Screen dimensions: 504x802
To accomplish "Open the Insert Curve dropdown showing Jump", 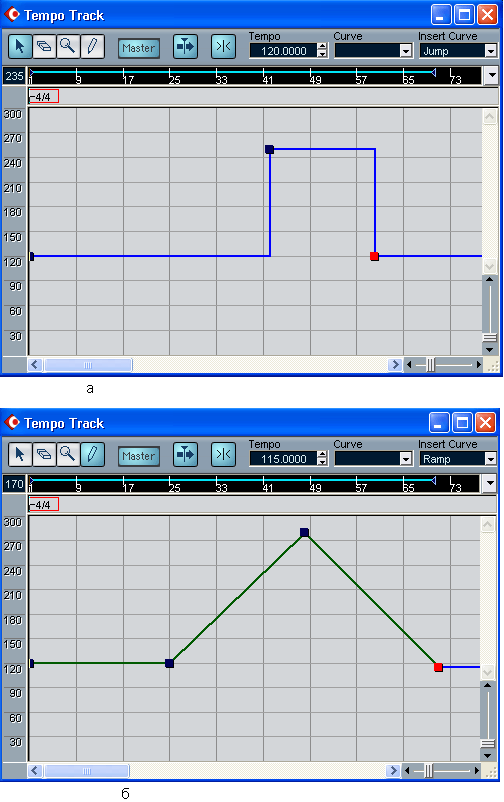I will 458,51.
